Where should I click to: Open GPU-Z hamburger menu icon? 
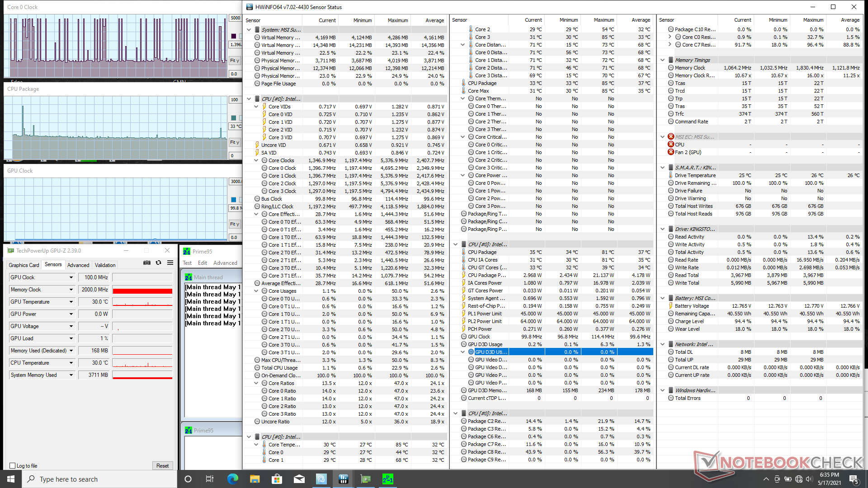coord(170,263)
